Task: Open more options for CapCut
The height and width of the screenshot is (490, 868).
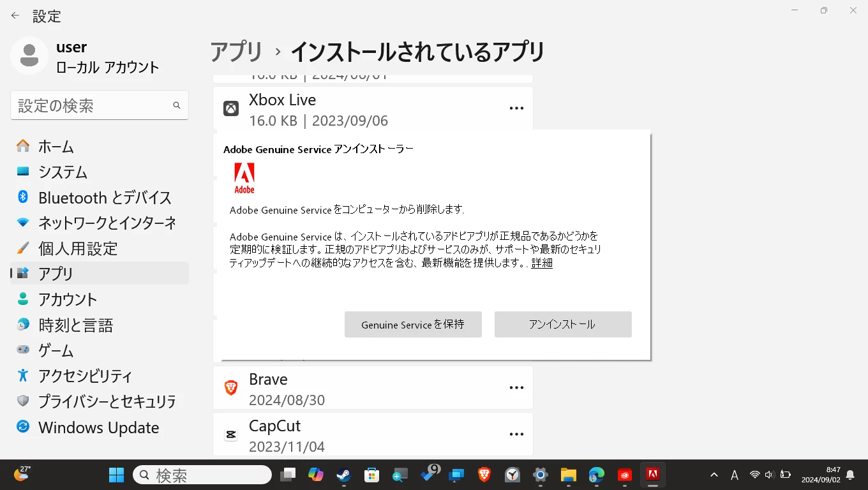Action: (x=516, y=434)
